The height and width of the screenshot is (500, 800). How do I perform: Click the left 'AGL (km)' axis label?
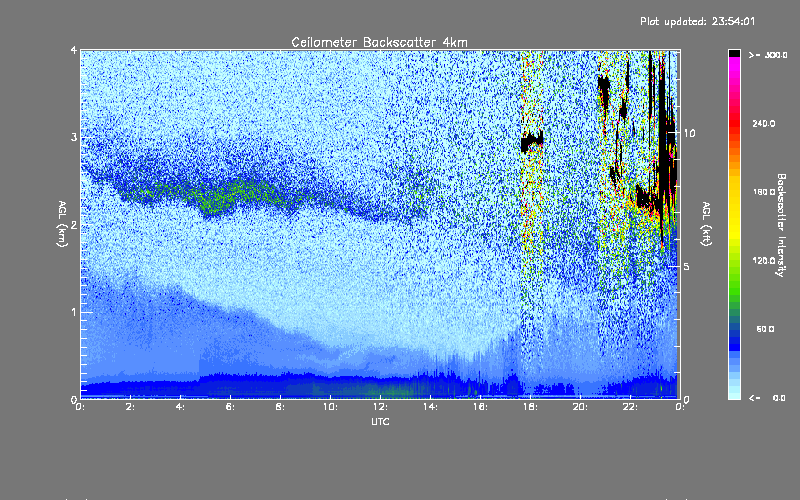(63, 224)
